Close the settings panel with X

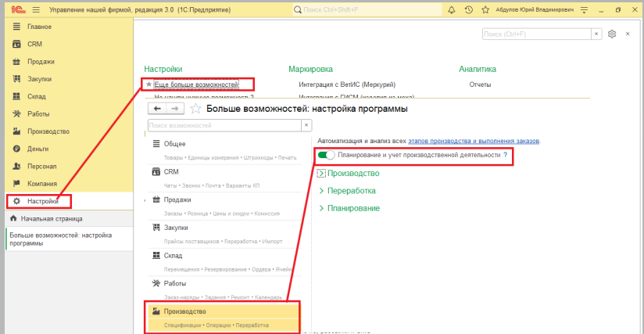(x=628, y=34)
